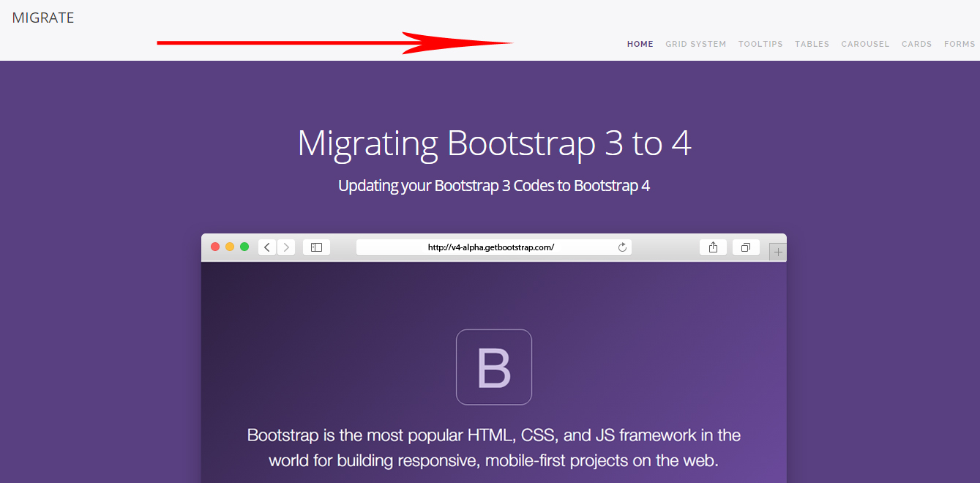980x483 pixels.
Task: Click subtitle Updating your Bootstrap 3 Codes
Action: click(x=494, y=186)
